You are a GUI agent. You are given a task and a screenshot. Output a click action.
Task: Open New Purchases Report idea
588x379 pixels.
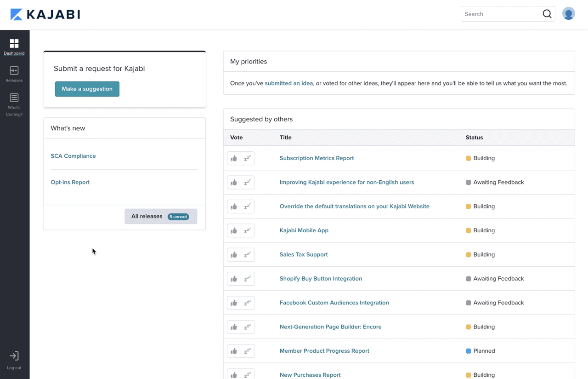pyautogui.click(x=310, y=375)
